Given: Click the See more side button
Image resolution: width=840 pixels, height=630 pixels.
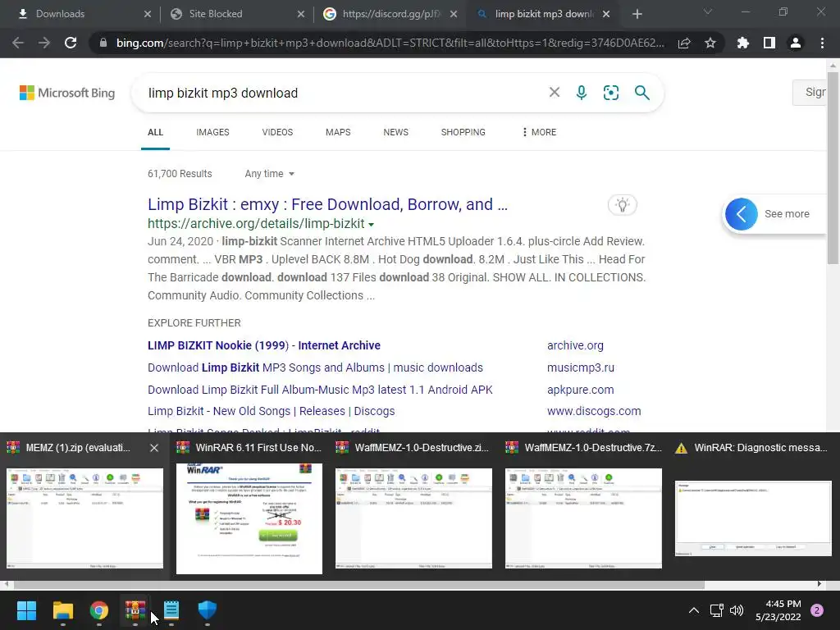Looking at the screenshot, I should [x=774, y=214].
